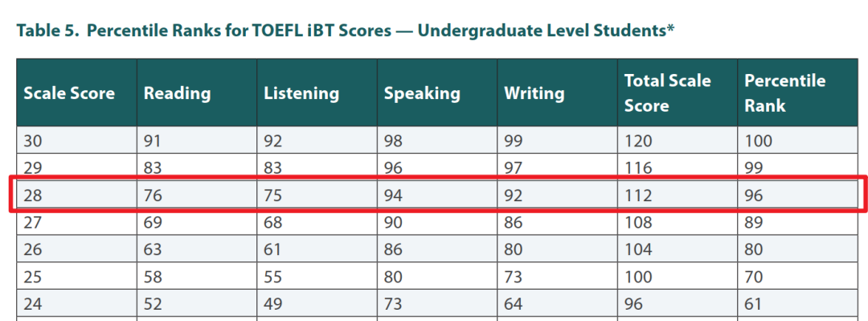Click the Reading column header
Image resolution: width=868 pixels, height=321 pixels.
pos(197,93)
